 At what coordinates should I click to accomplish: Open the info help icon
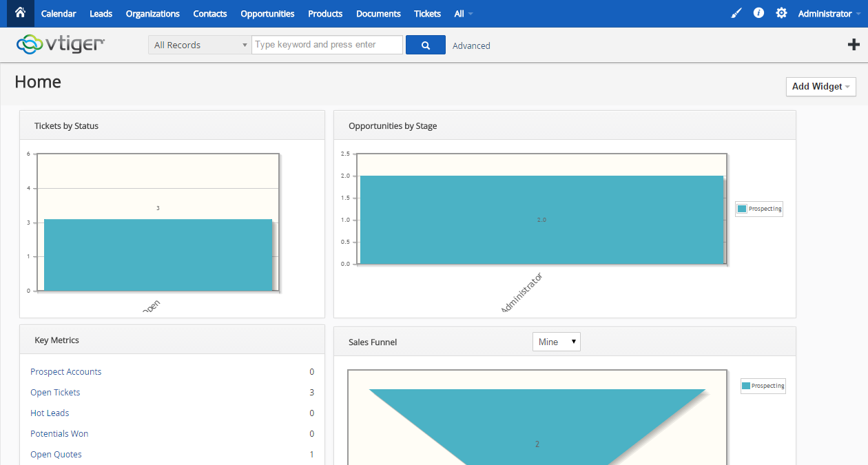(758, 13)
